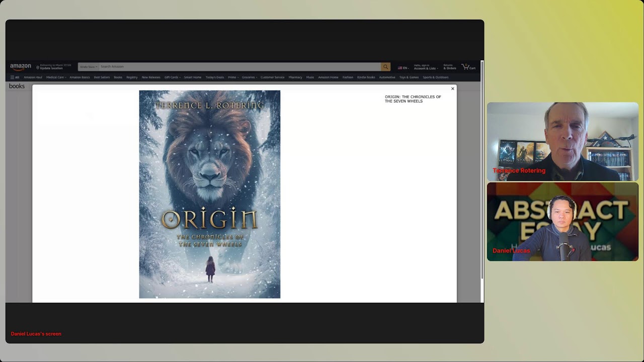Viewport: 644px width, 362px height.
Task: Open the Music nav link
Action: coord(310,77)
